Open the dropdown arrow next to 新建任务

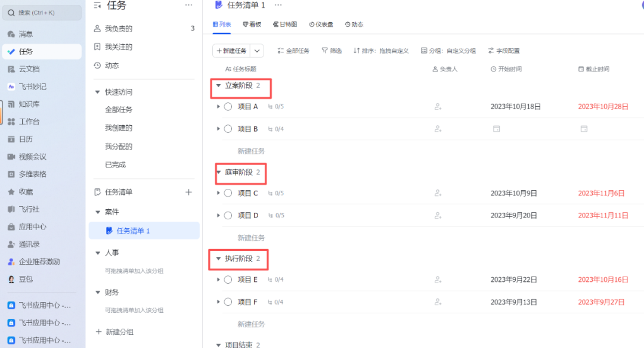tap(257, 51)
